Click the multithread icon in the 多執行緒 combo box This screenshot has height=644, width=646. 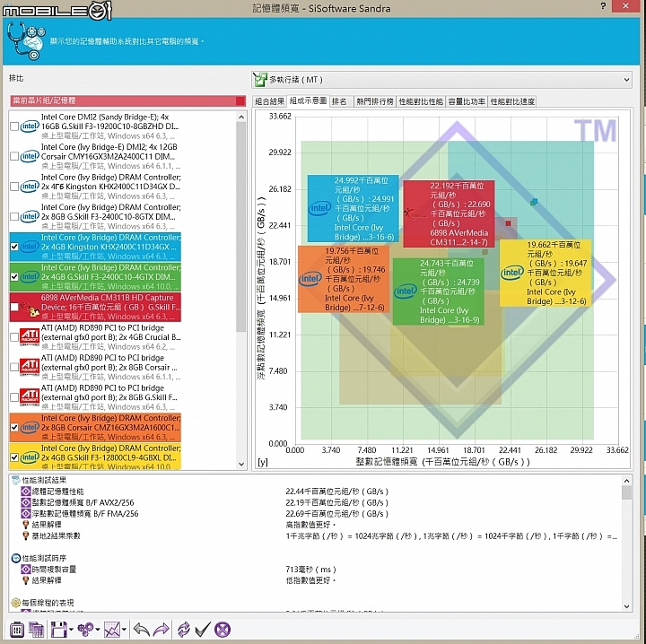click(x=260, y=80)
